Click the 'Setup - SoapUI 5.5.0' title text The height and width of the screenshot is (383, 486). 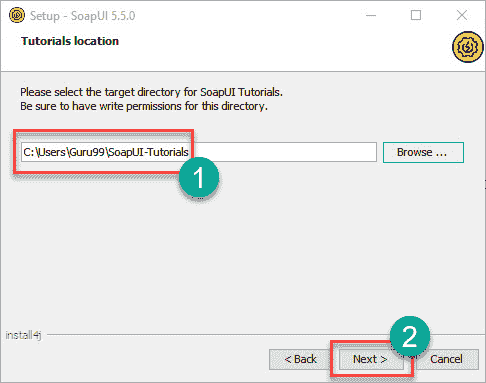point(83,16)
